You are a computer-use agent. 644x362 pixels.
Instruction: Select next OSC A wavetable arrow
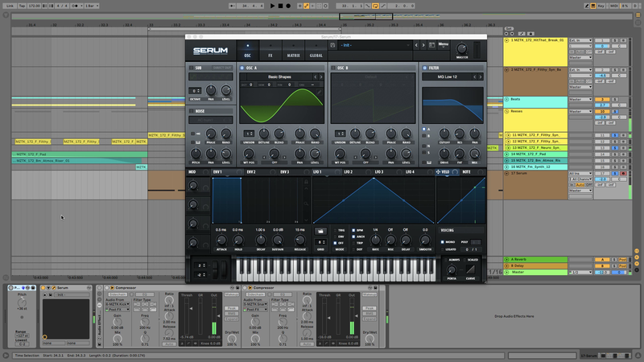321,76
